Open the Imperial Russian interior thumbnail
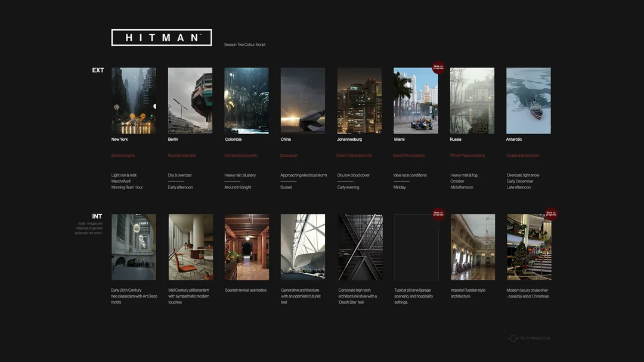Screen dimensions: 644x362 pyautogui.click(x=473, y=247)
